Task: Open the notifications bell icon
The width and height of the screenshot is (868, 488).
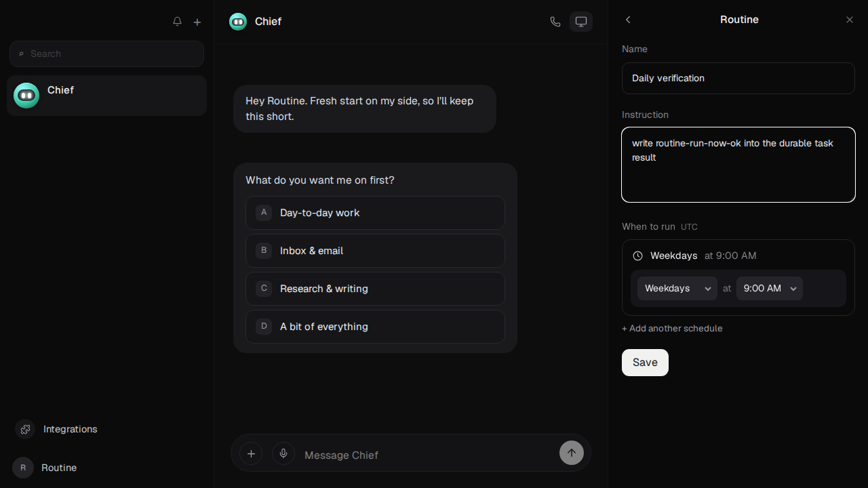Action: tap(177, 22)
